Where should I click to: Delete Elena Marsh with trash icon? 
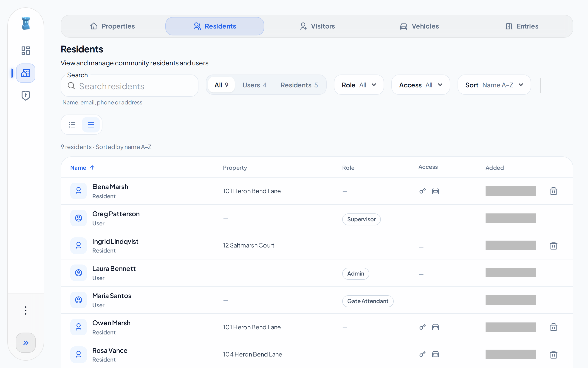pos(553,191)
